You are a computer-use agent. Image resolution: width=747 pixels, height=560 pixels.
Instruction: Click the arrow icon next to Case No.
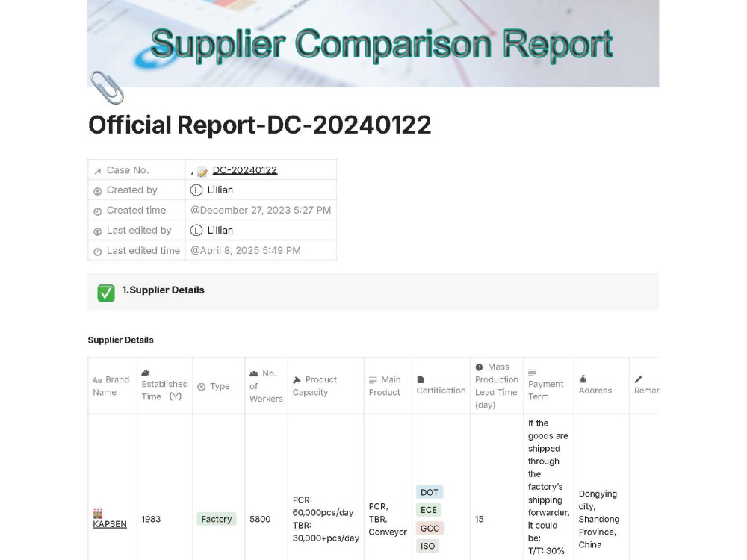click(x=98, y=171)
